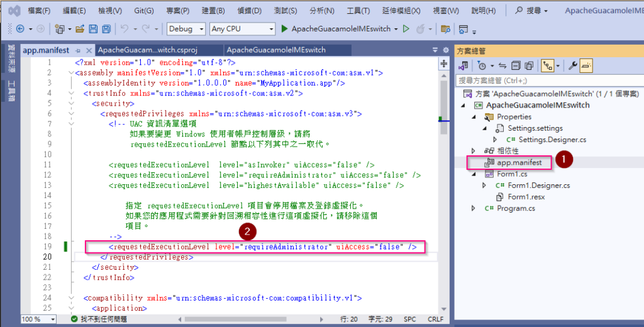Image resolution: width=644 pixels, height=327 pixels.
Task: Open the new project dropdown arrow
Action: click(x=70, y=29)
